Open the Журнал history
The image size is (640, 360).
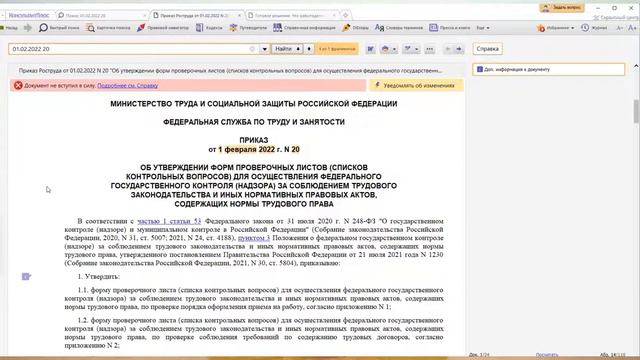click(594, 28)
